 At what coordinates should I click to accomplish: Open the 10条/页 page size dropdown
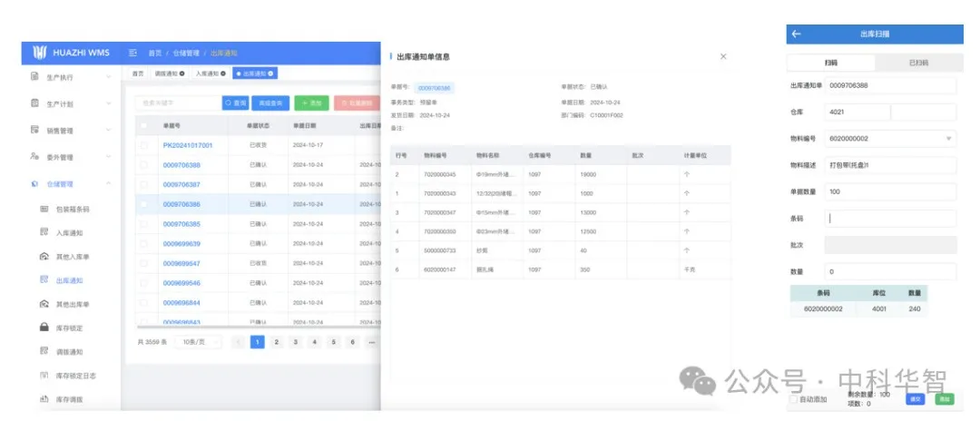coord(195,342)
